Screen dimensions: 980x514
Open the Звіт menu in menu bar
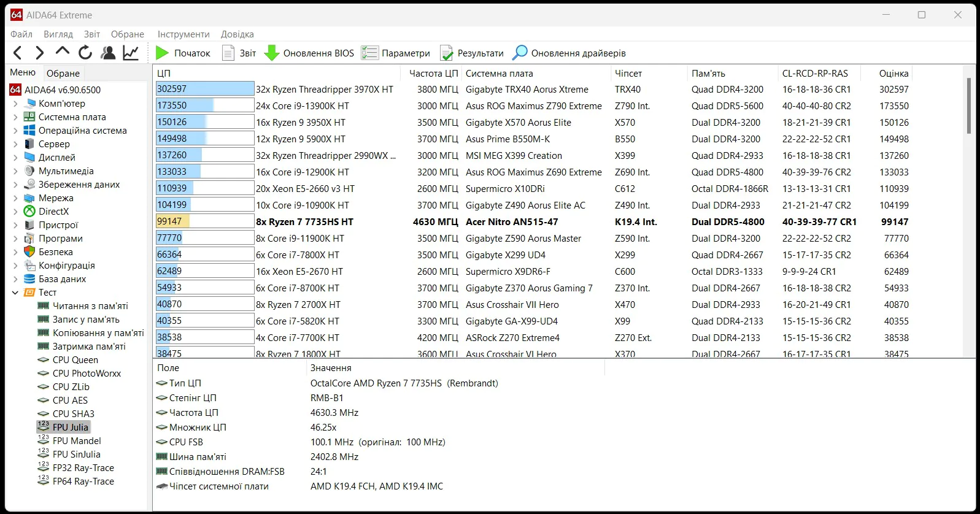point(92,34)
